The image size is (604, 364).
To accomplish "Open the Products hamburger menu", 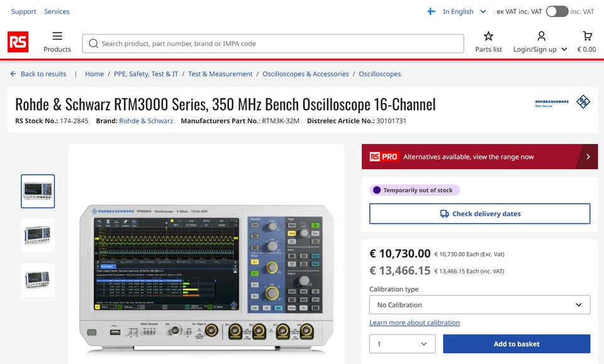I will pyautogui.click(x=57, y=36).
